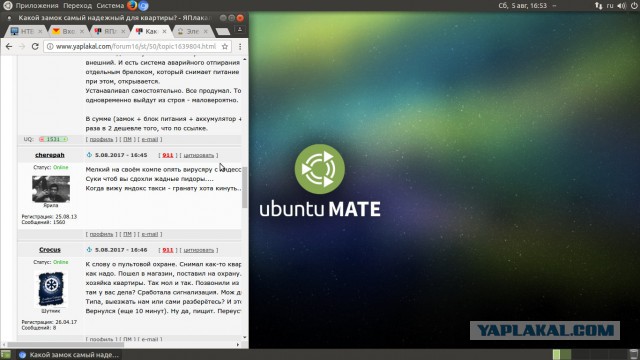Open the Переход menu
Viewport: 640px width, 360px height.
coord(78,6)
